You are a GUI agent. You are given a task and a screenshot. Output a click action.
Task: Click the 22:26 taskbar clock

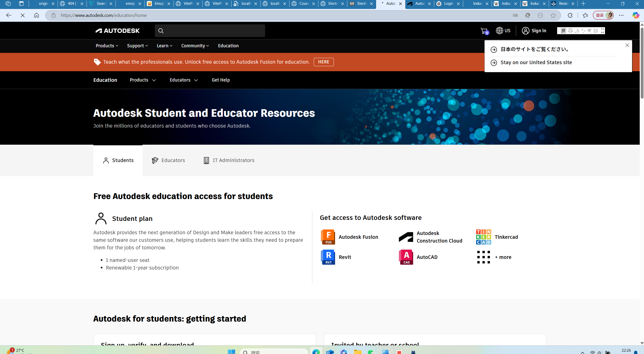pyautogui.click(x=626, y=350)
